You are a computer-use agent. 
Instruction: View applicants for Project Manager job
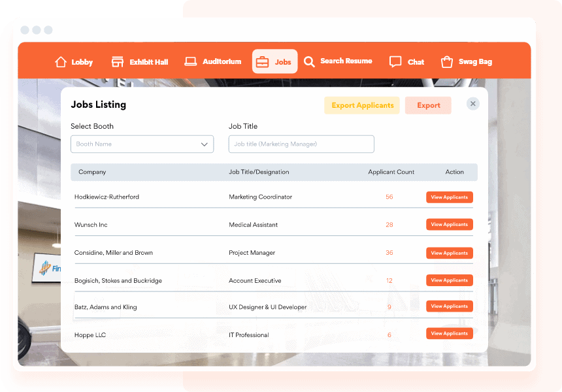[449, 253]
